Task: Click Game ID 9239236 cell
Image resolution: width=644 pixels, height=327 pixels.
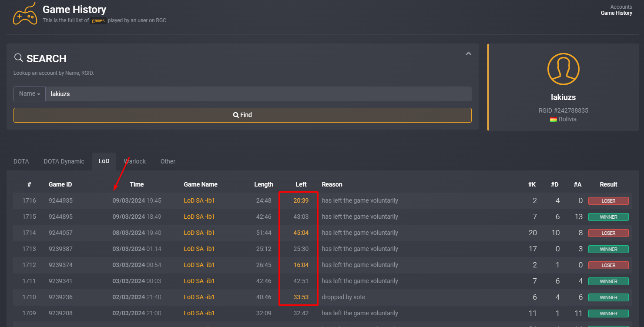Action: [60, 297]
